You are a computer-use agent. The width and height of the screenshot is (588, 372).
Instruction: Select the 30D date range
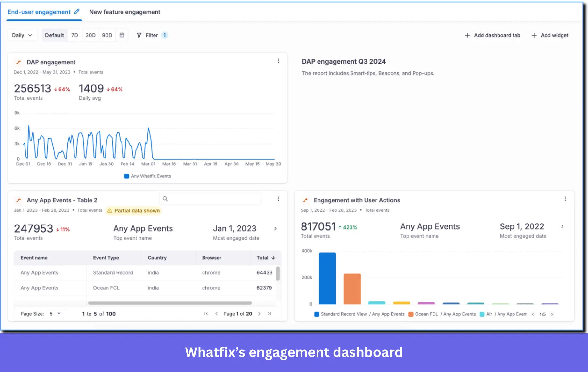click(x=90, y=35)
